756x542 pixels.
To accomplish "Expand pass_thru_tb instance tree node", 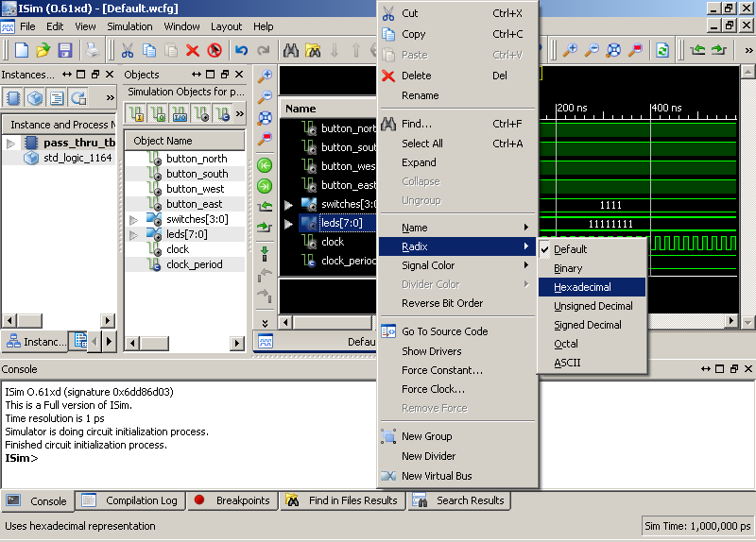I will [11, 144].
